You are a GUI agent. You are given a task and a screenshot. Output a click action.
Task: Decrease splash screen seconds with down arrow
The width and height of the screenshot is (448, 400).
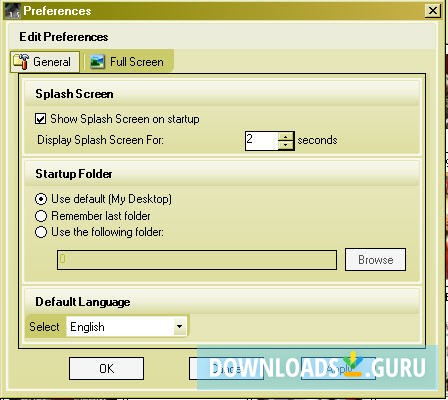pos(286,145)
